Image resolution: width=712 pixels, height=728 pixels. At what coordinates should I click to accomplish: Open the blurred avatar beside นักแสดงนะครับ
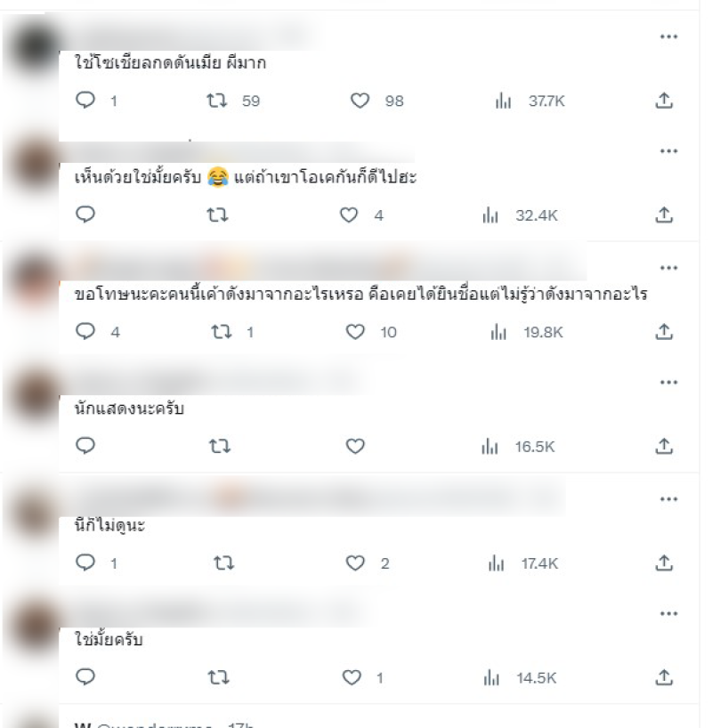(x=35, y=395)
